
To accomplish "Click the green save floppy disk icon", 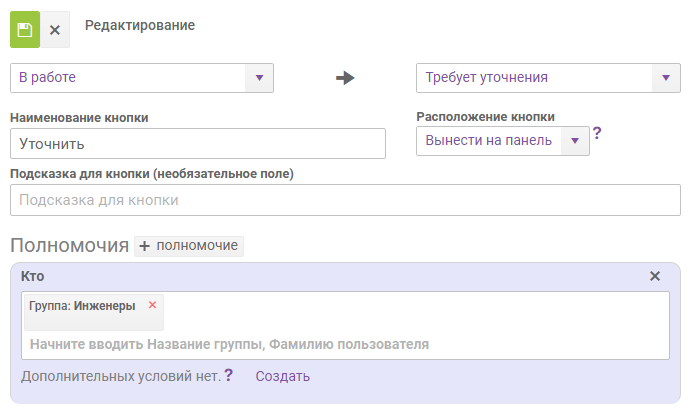I will [25, 29].
